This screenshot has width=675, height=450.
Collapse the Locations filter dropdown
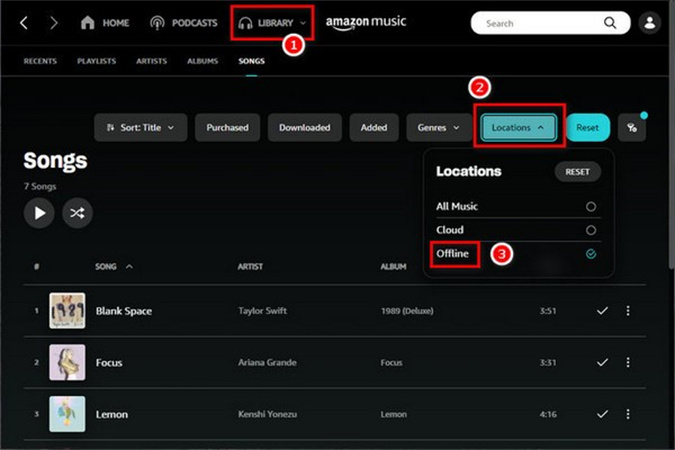point(518,127)
